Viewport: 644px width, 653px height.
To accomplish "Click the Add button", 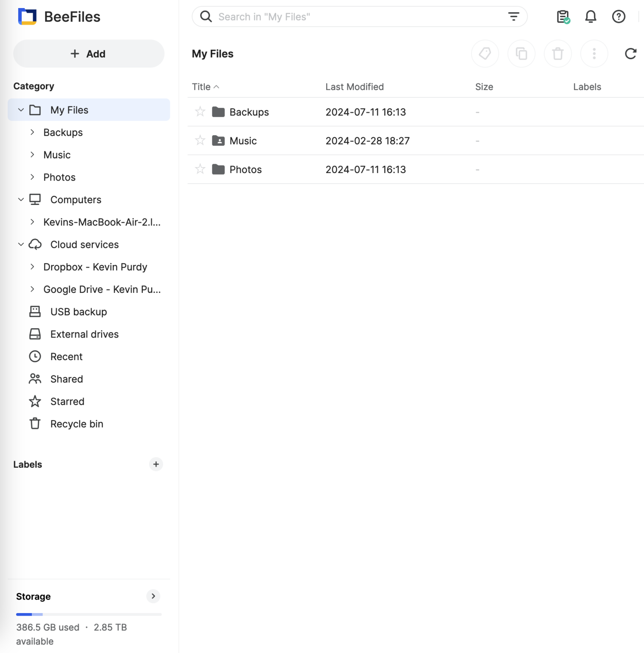I will [88, 54].
